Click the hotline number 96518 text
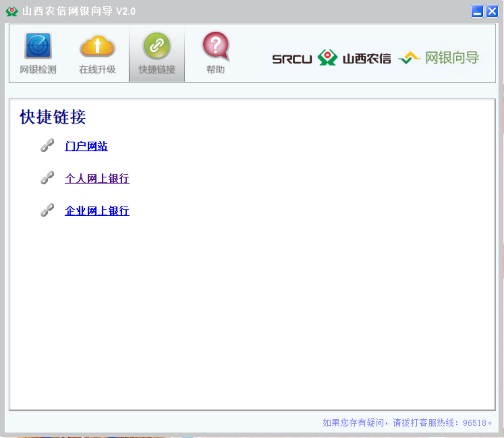 coord(476,423)
